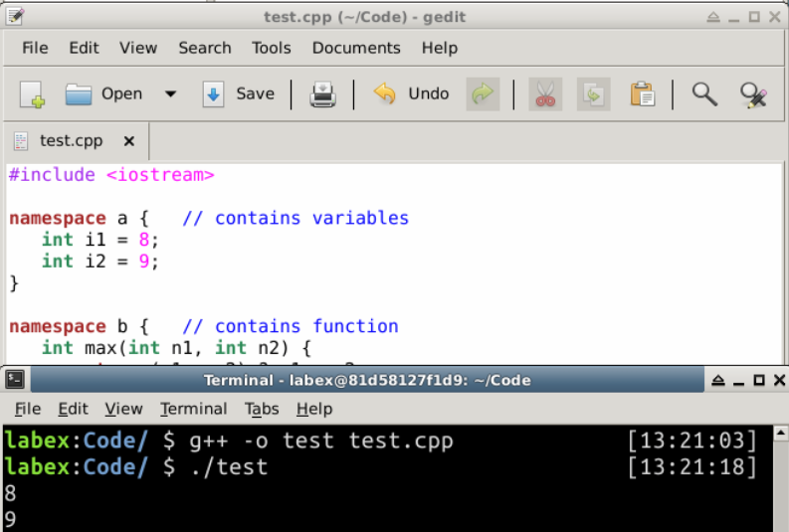The image size is (789, 532).
Task: Expand the recent files dropdown arrow beside Open
Action: click(x=170, y=94)
